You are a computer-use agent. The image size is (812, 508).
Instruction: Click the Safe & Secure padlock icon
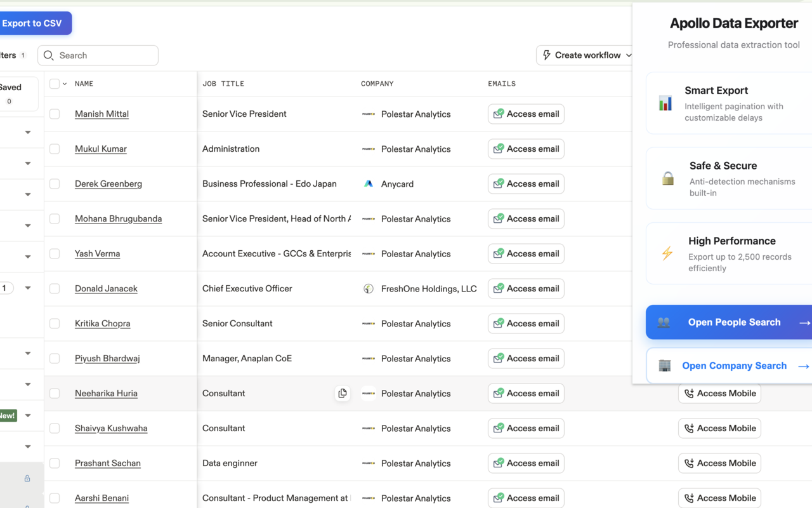tap(668, 178)
